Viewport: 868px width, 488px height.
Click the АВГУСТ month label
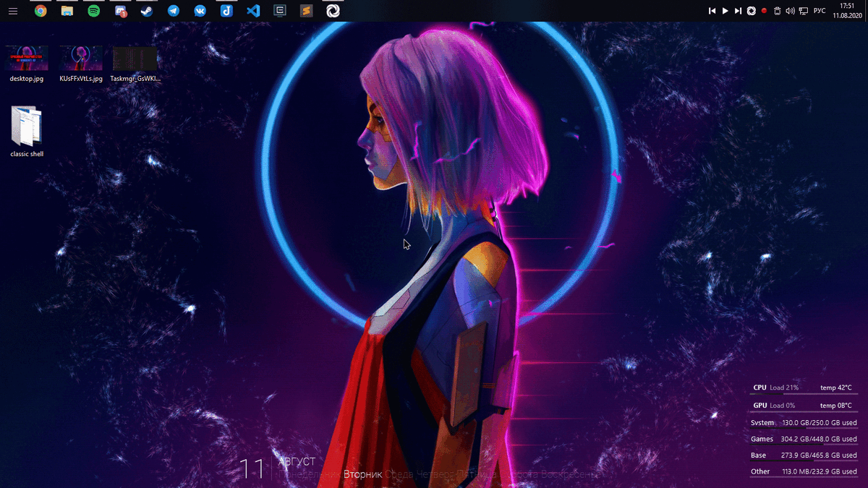pyautogui.click(x=297, y=461)
